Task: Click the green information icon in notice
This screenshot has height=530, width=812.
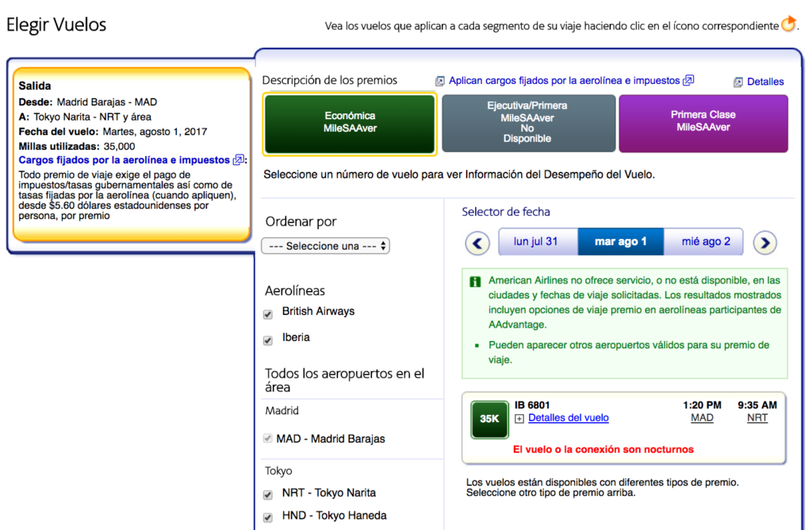Action: click(x=475, y=282)
